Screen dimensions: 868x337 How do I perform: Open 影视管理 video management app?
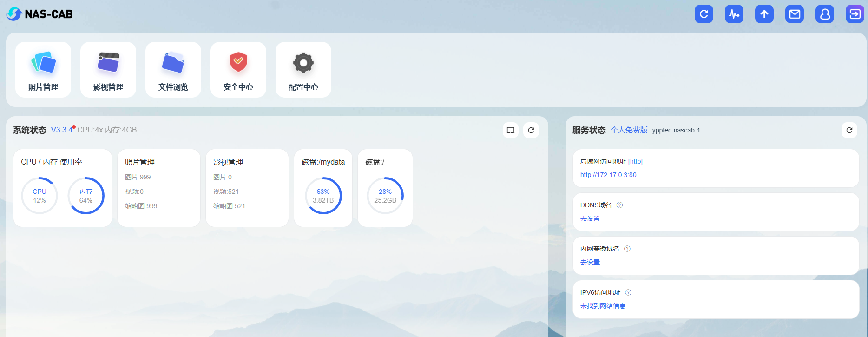coord(108,70)
